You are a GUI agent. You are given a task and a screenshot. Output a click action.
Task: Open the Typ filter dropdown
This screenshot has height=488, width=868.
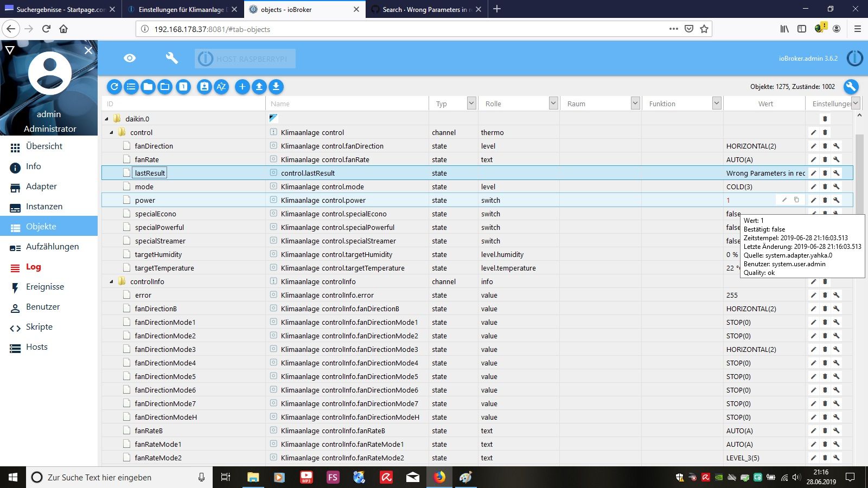coord(471,103)
